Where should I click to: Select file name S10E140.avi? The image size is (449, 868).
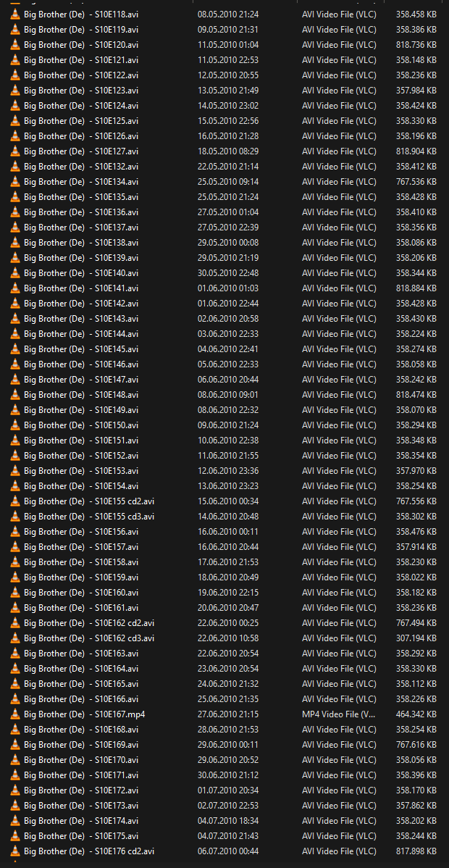click(x=81, y=273)
